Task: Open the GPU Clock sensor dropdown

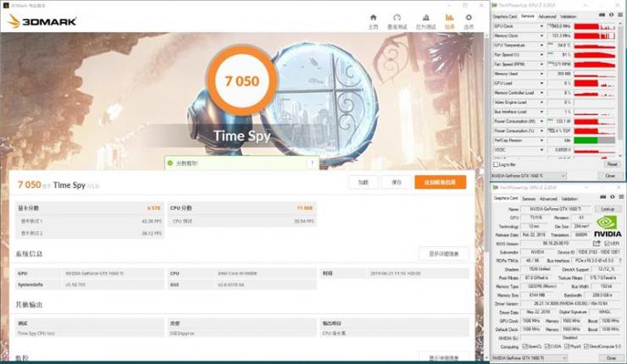Action: [x=541, y=26]
